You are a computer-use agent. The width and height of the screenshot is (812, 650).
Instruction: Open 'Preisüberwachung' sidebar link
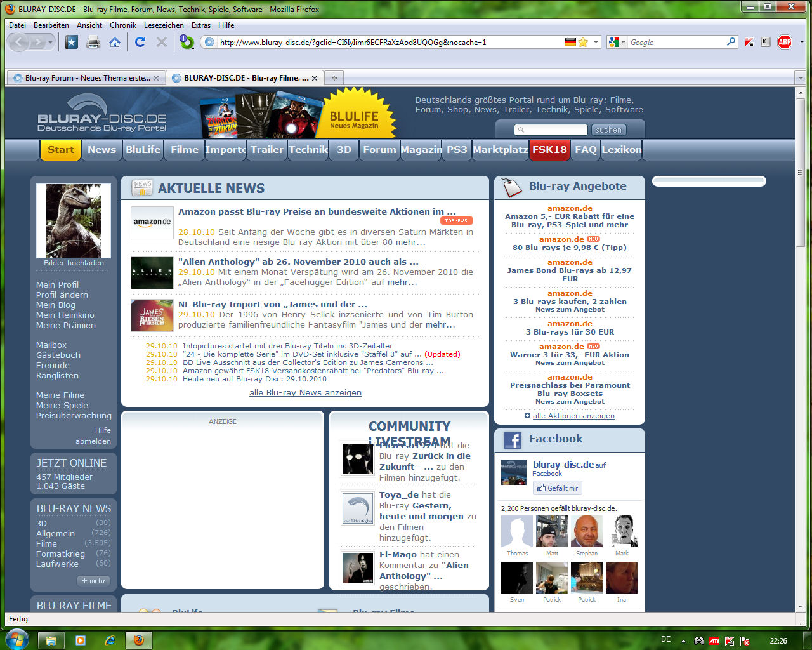pyautogui.click(x=74, y=415)
